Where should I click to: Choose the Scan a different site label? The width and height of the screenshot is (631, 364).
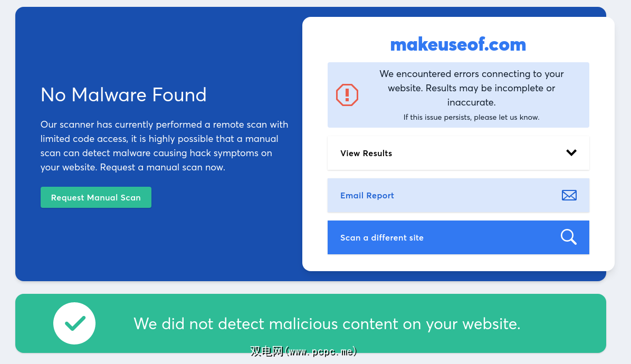pyautogui.click(x=382, y=238)
